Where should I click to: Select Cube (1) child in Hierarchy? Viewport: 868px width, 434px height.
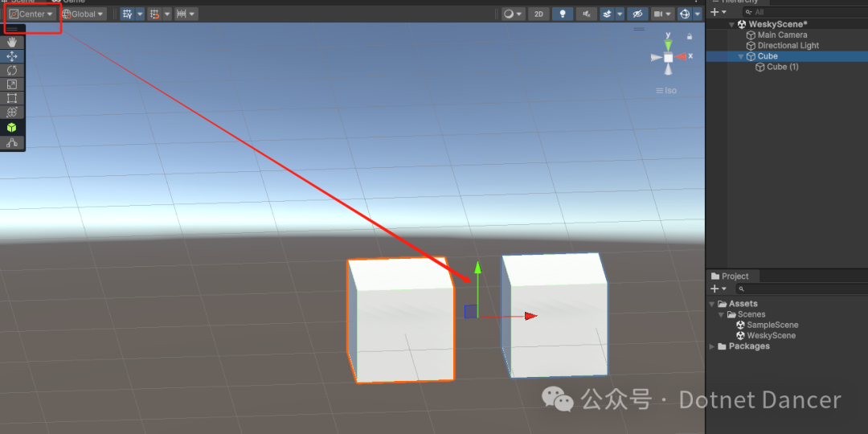[783, 67]
